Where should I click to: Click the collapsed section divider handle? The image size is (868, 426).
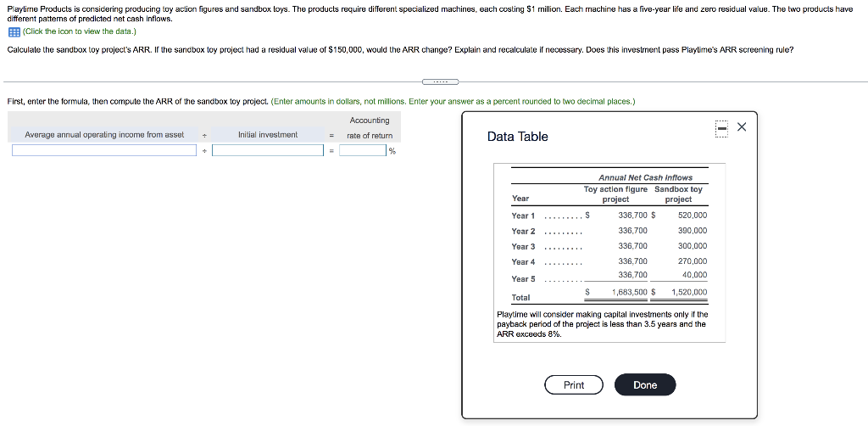click(441, 82)
